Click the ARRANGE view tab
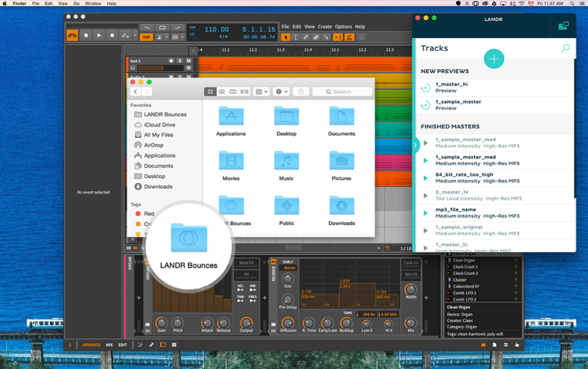 point(91,345)
